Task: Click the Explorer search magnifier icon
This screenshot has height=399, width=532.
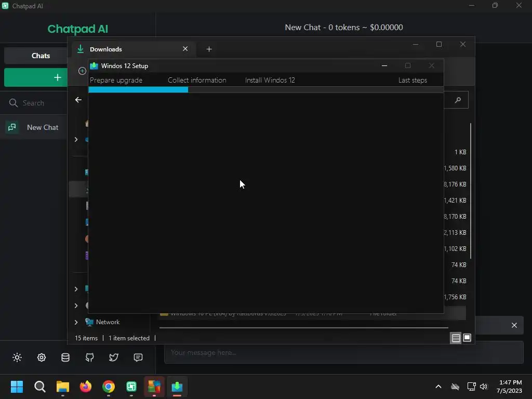Action: tap(458, 100)
